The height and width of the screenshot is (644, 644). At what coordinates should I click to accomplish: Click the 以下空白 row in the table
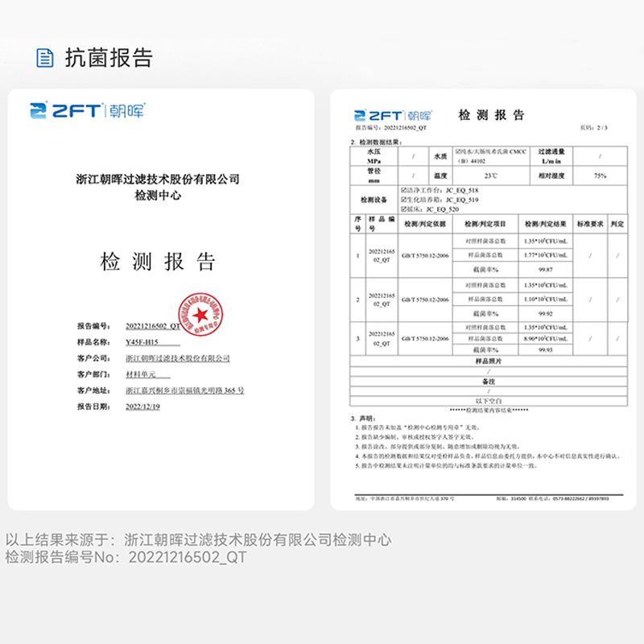coord(489,401)
